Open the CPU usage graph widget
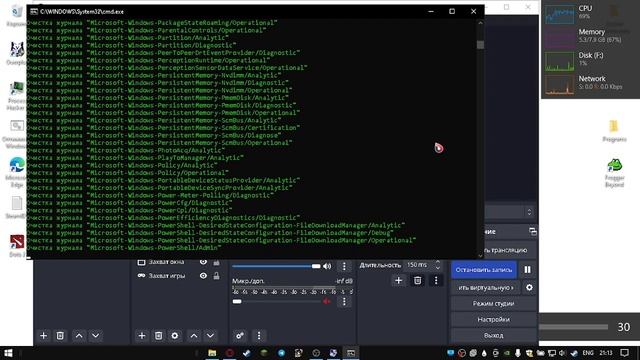The image size is (640, 360). click(x=560, y=13)
